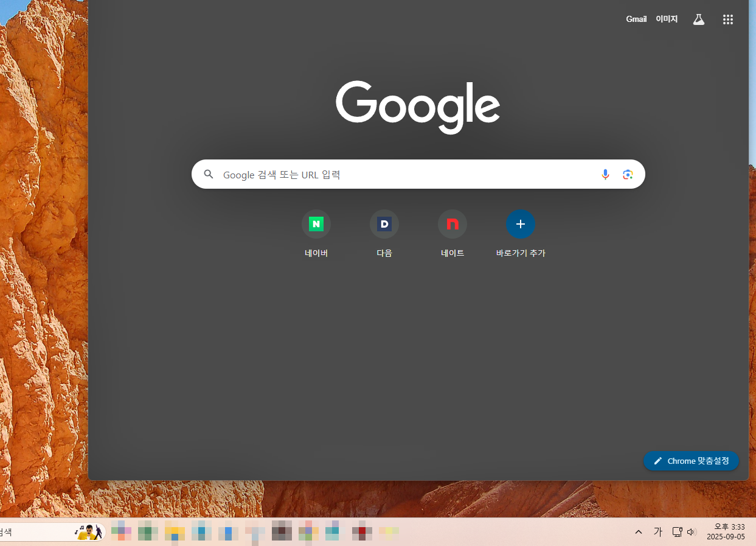Start voice search with microphone icon
Viewport: 756px width, 546px height.
605,175
